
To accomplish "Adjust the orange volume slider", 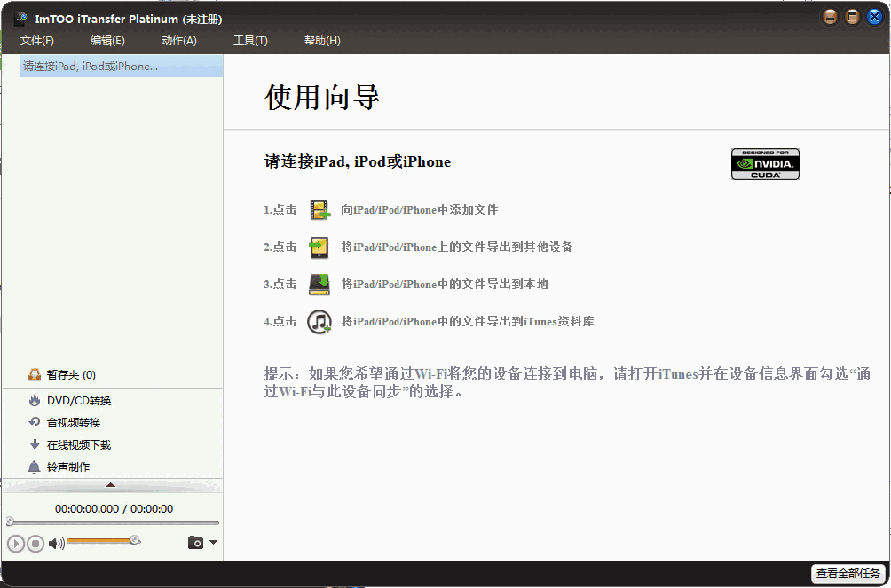I will (x=102, y=540).
